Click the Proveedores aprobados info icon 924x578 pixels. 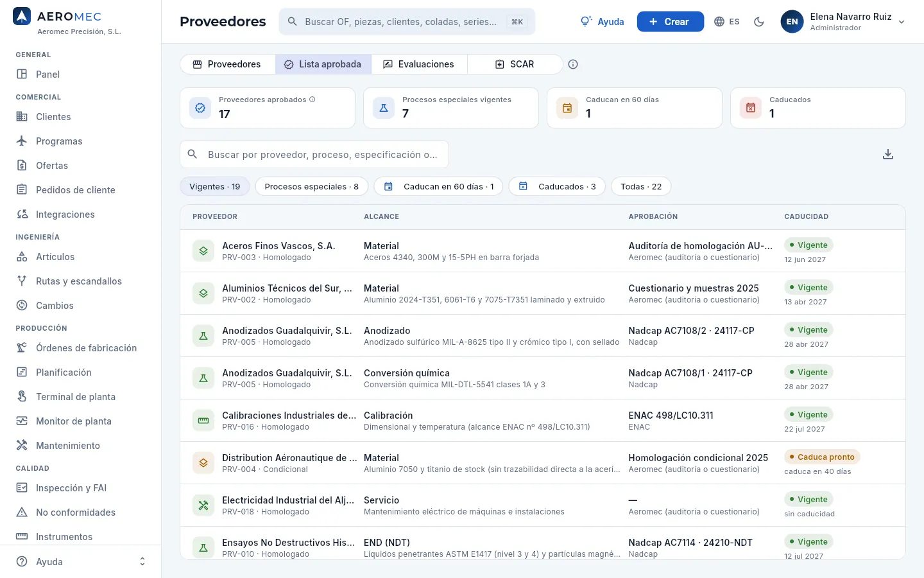[x=312, y=100]
